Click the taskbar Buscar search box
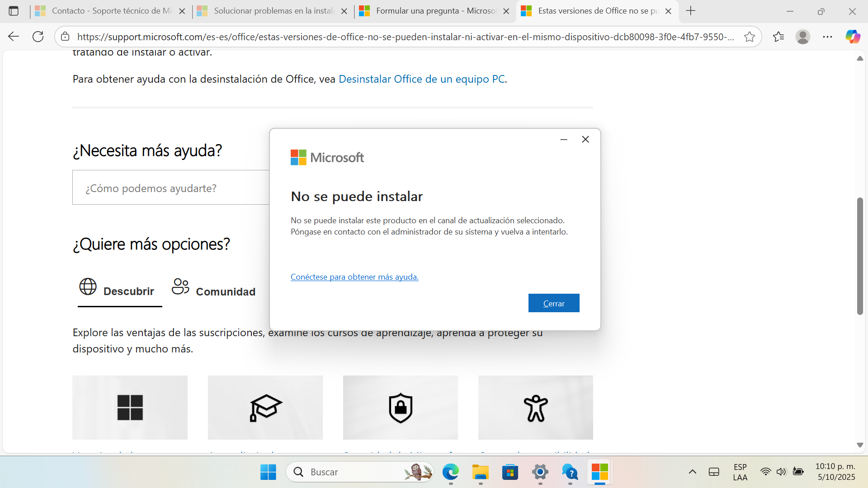Image resolution: width=868 pixels, height=488 pixels. click(x=360, y=472)
